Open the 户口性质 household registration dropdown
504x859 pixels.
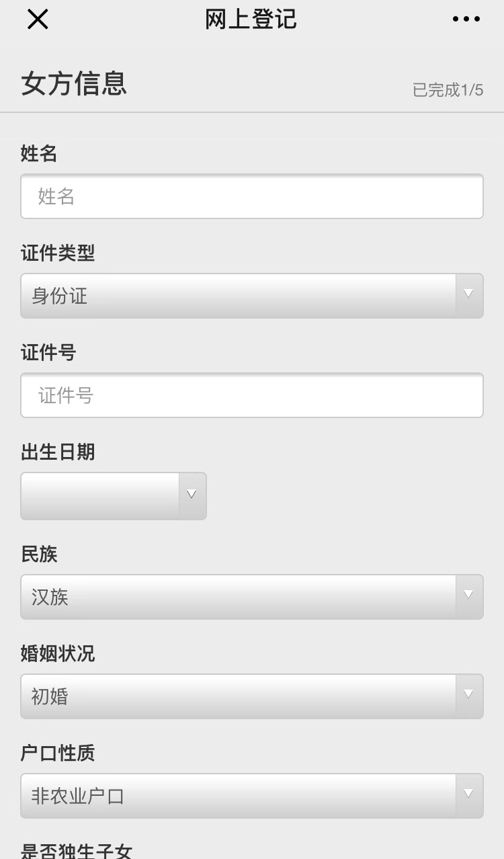click(x=252, y=795)
